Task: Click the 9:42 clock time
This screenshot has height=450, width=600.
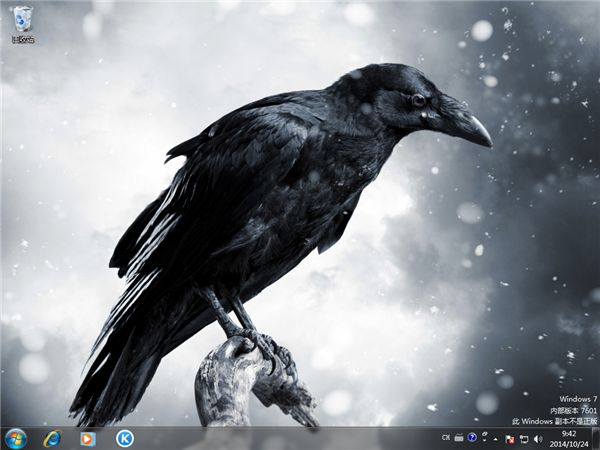Action: 568,433
